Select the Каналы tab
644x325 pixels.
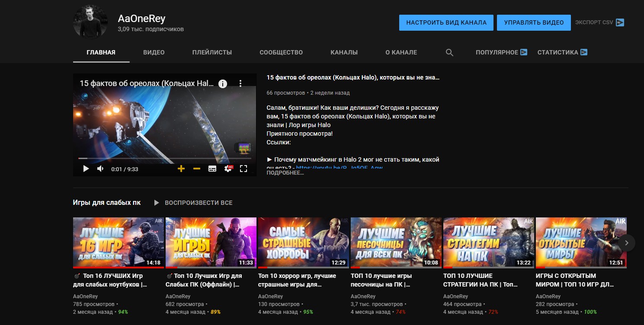pos(344,52)
